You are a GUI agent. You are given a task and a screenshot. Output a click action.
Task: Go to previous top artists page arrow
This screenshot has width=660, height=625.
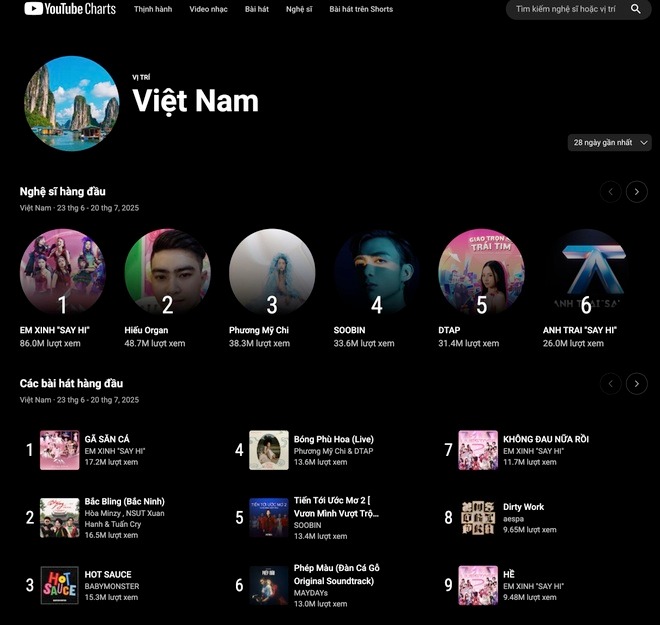point(610,191)
